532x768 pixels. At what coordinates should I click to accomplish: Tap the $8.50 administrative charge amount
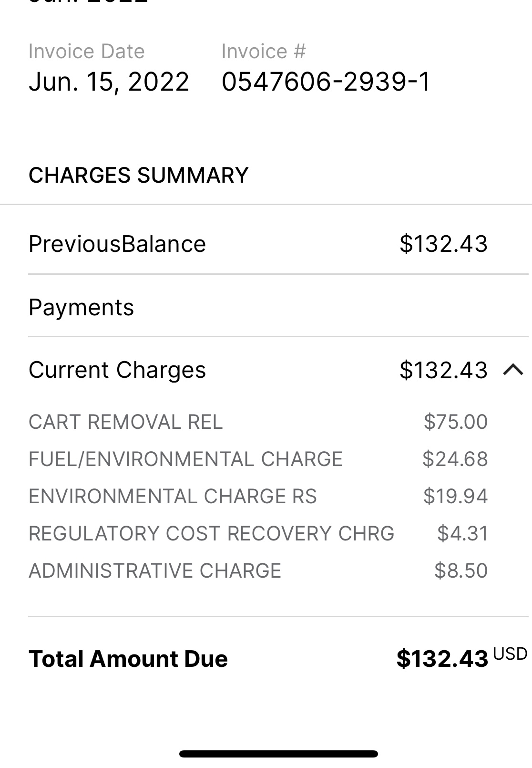click(x=461, y=571)
